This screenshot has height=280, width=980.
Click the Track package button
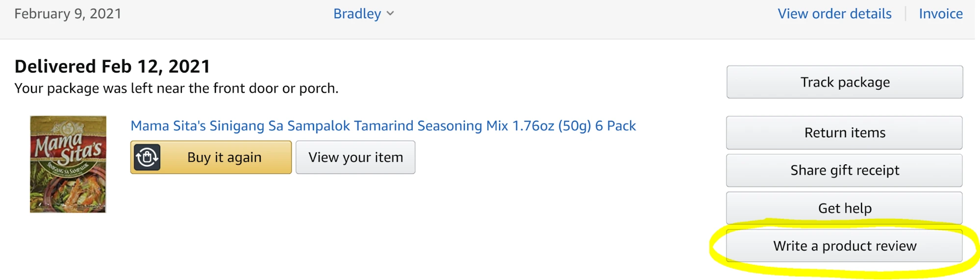(x=845, y=82)
